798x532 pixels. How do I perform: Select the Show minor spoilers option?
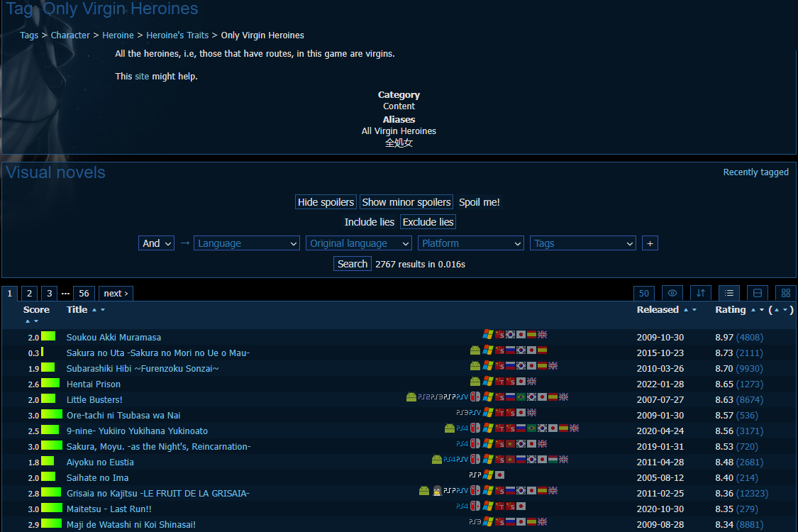point(406,202)
